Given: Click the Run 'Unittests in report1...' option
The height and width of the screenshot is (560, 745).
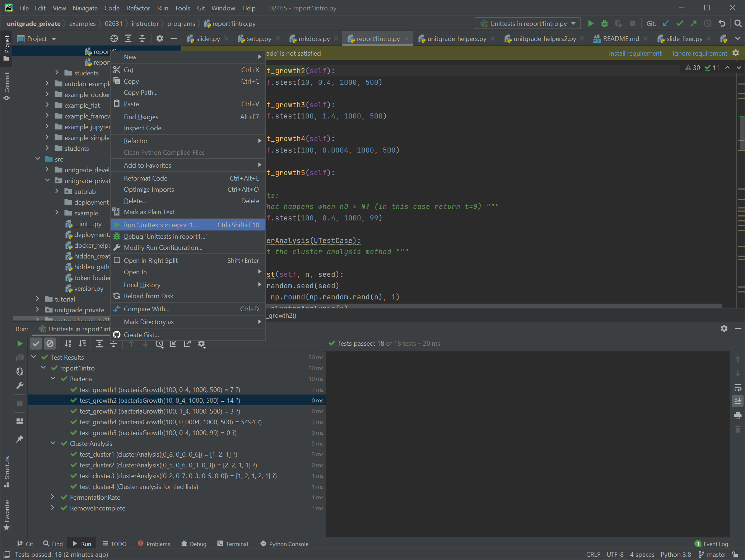Looking at the screenshot, I should click(x=162, y=225).
